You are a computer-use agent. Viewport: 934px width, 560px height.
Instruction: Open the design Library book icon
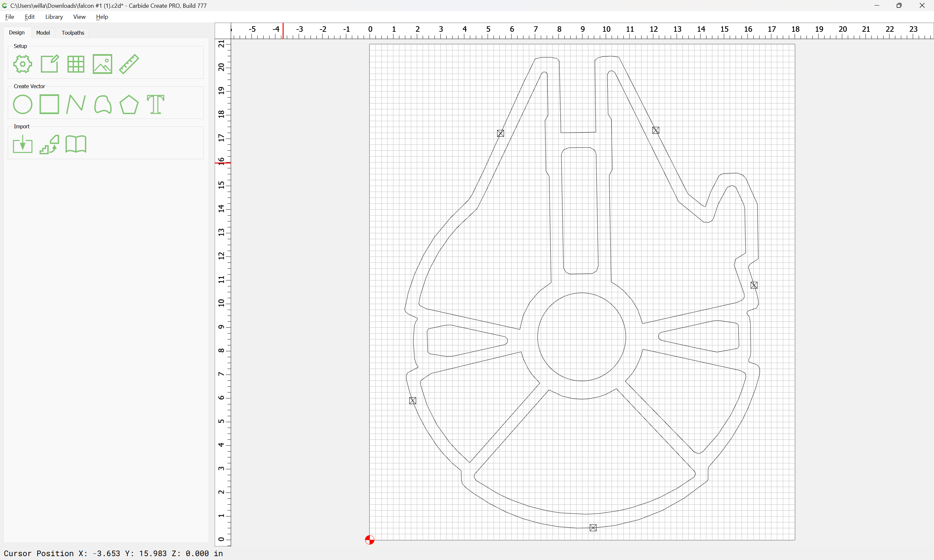coord(76,144)
